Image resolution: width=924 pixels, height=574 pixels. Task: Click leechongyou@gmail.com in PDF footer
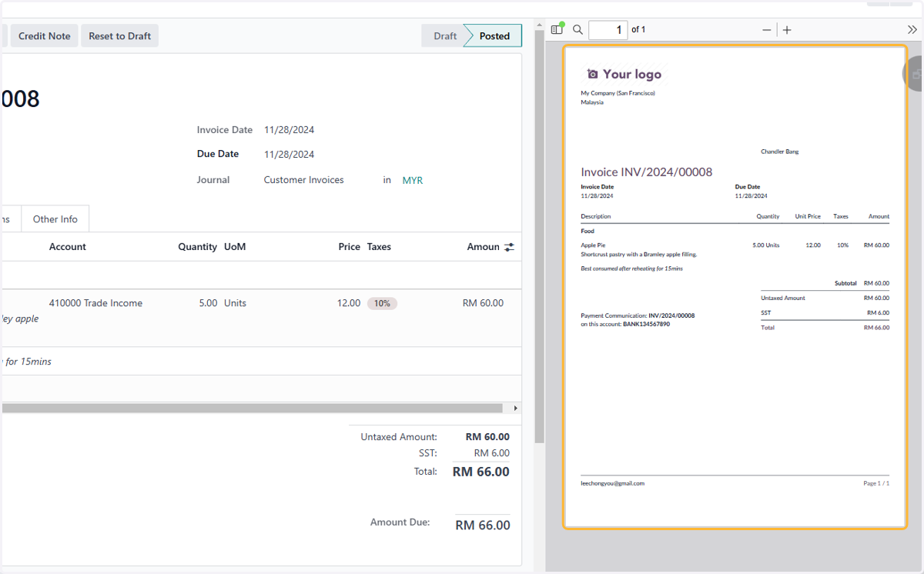612,483
